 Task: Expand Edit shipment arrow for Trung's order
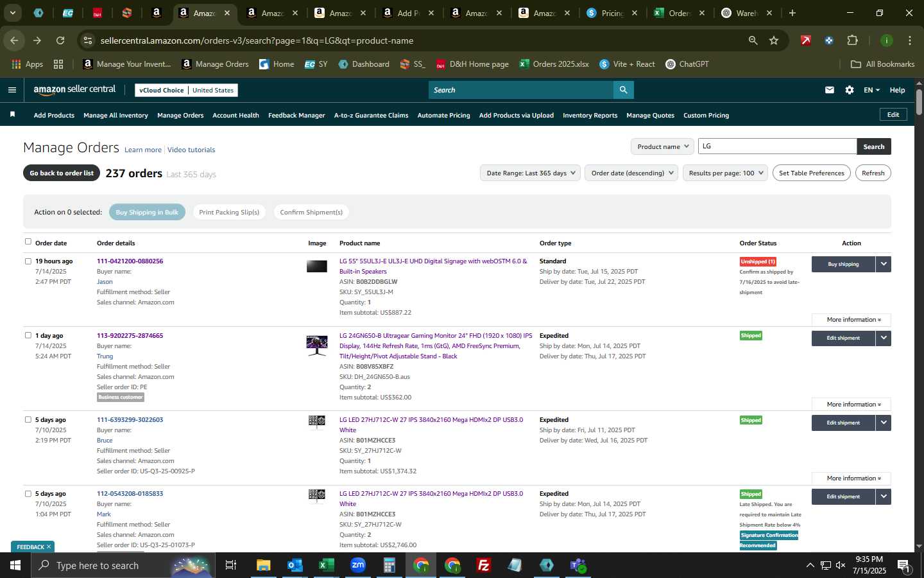point(884,338)
